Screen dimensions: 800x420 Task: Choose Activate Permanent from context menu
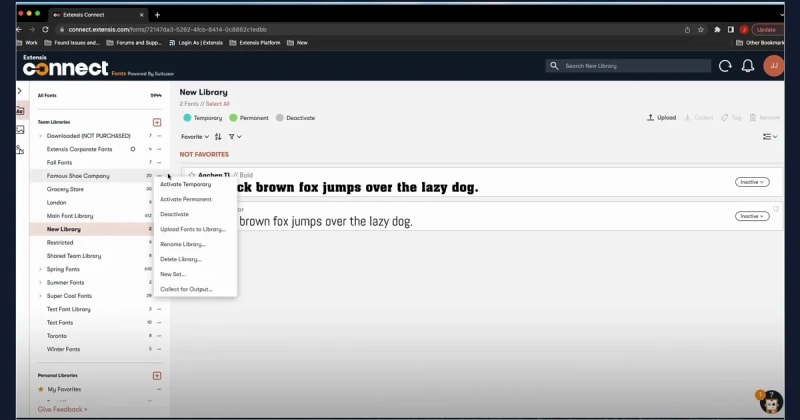pos(186,199)
